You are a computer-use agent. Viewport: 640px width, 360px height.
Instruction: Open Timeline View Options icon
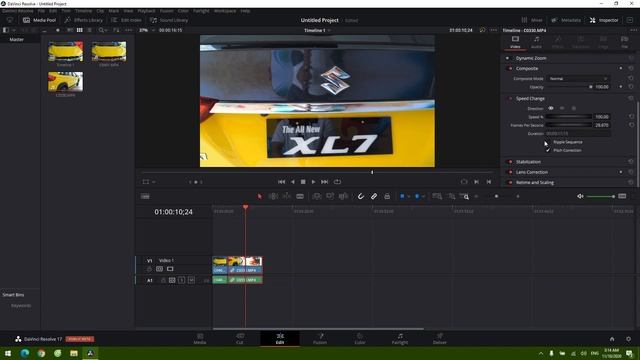145,196
